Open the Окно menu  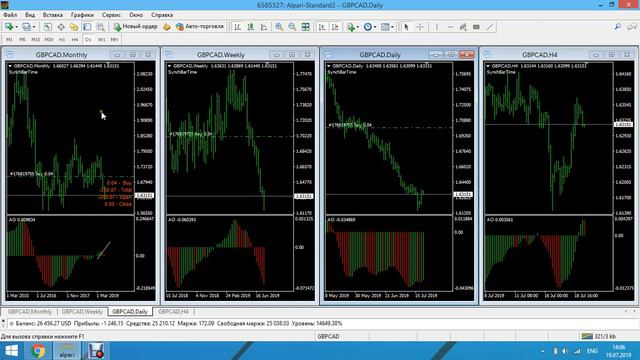pos(136,15)
